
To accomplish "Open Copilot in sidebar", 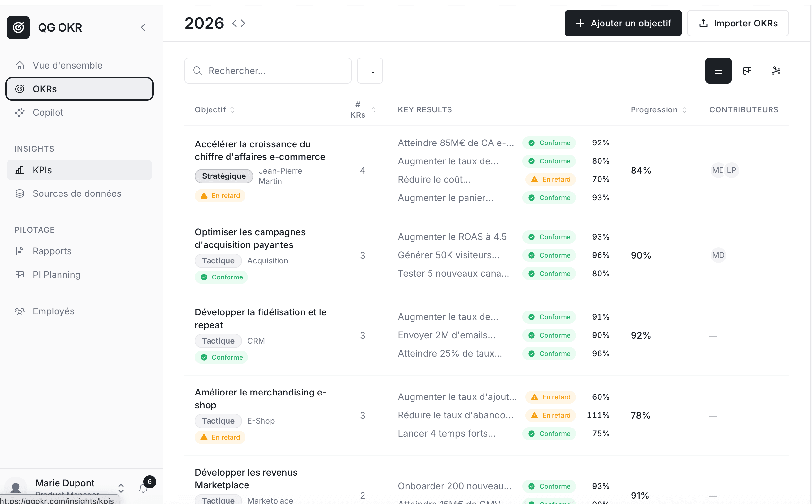I will pos(48,112).
